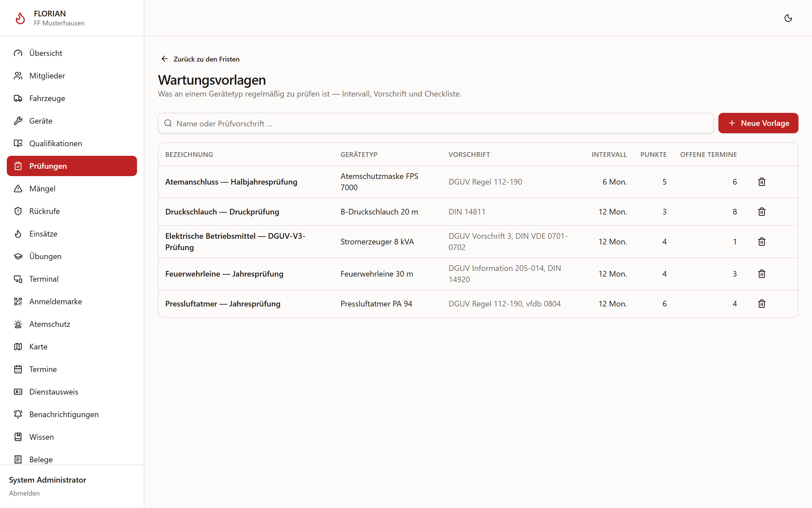Open the Geräte section

72,121
